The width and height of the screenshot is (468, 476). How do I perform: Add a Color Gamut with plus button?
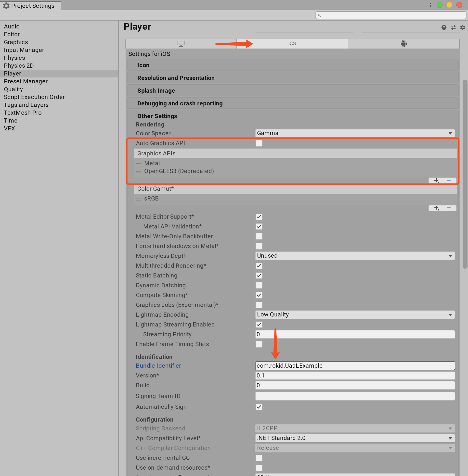pos(436,208)
